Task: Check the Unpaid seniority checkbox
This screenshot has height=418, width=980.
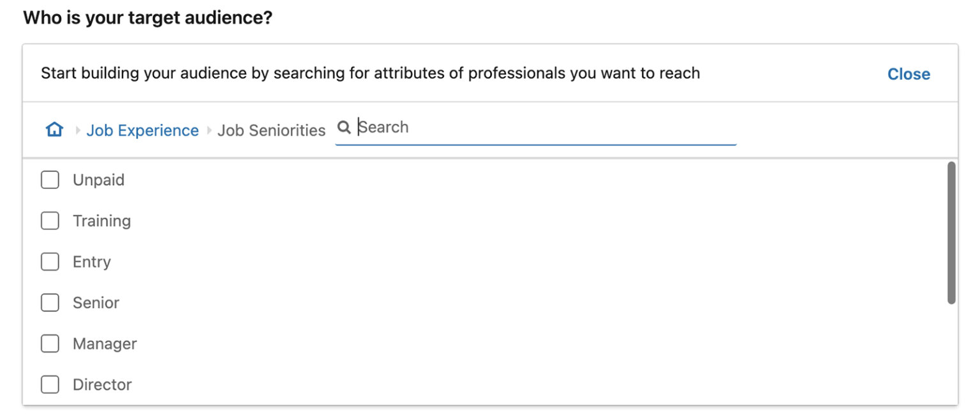Action: pos(50,179)
